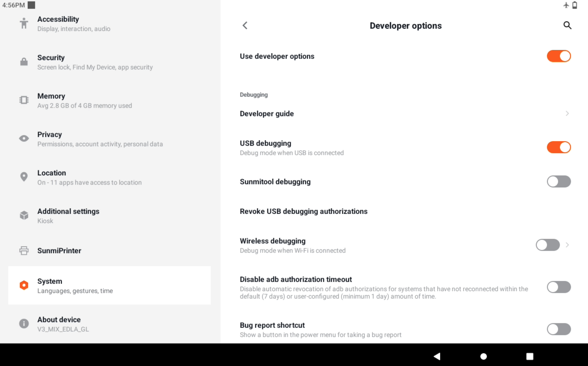Enable Disable adb authorization timeout switch
Viewport: 588px width, 366px height.
click(x=558, y=287)
